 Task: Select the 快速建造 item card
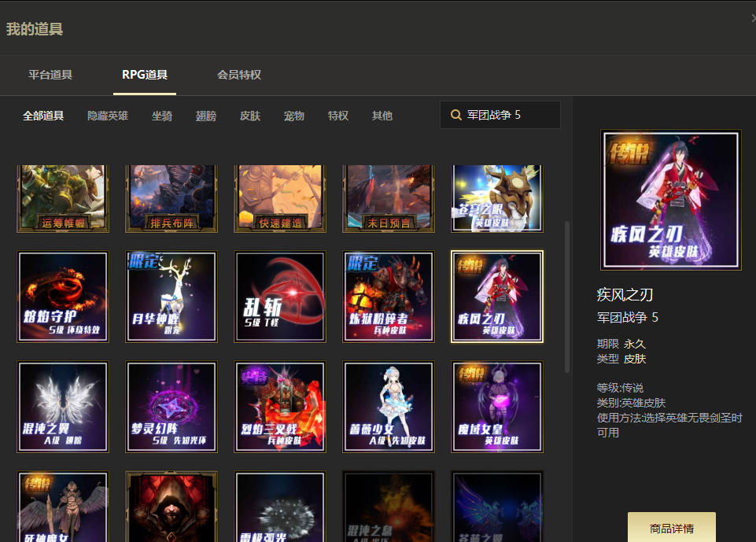click(x=279, y=199)
